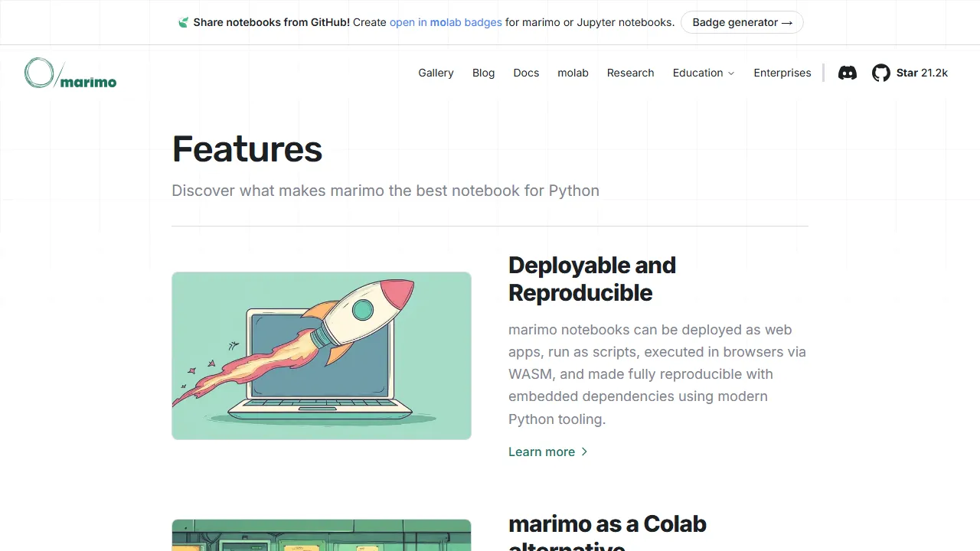980x551 pixels.
Task: Click Learn more under Deployable and Reproducible
Action: 548,452
